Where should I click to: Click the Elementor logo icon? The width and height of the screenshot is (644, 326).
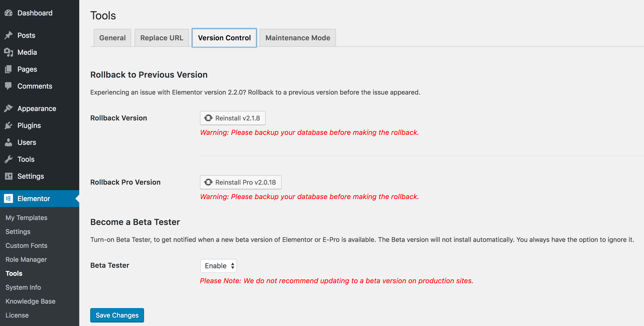[x=8, y=198]
